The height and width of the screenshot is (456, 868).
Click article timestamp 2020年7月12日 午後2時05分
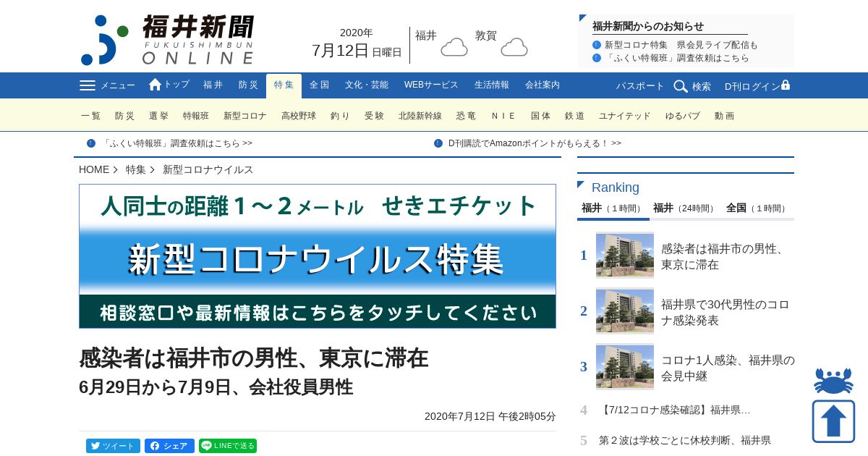tap(490, 416)
